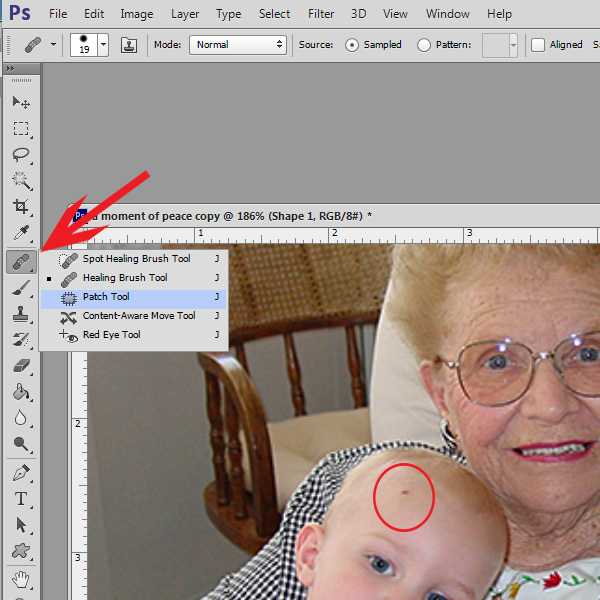Image resolution: width=600 pixels, height=600 pixels.
Task: Choose Healing Brush Tool from flyout
Action: [x=134, y=278]
